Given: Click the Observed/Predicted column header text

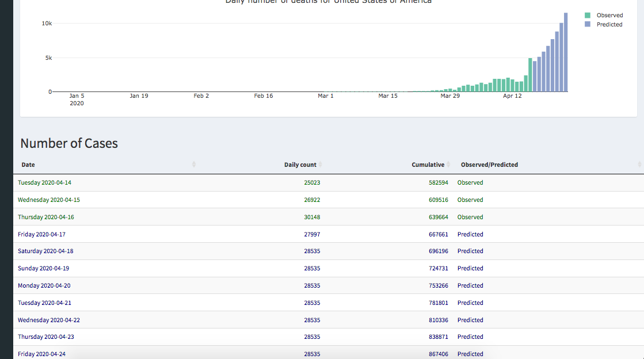Looking at the screenshot, I should click(x=489, y=165).
